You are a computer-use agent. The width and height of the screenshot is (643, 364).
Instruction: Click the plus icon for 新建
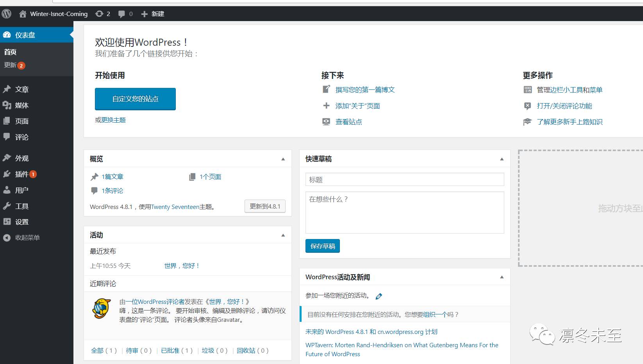144,14
